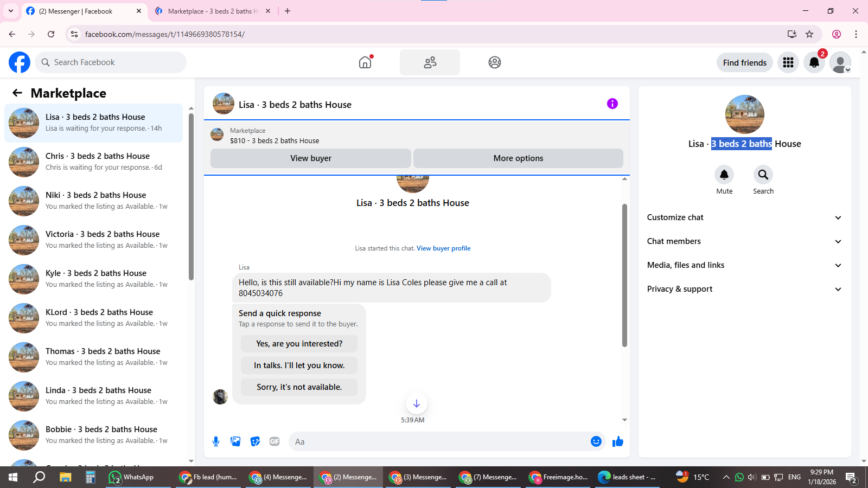The image size is (868, 488).
Task: Click the Facebook logo
Action: tap(20, 62)
